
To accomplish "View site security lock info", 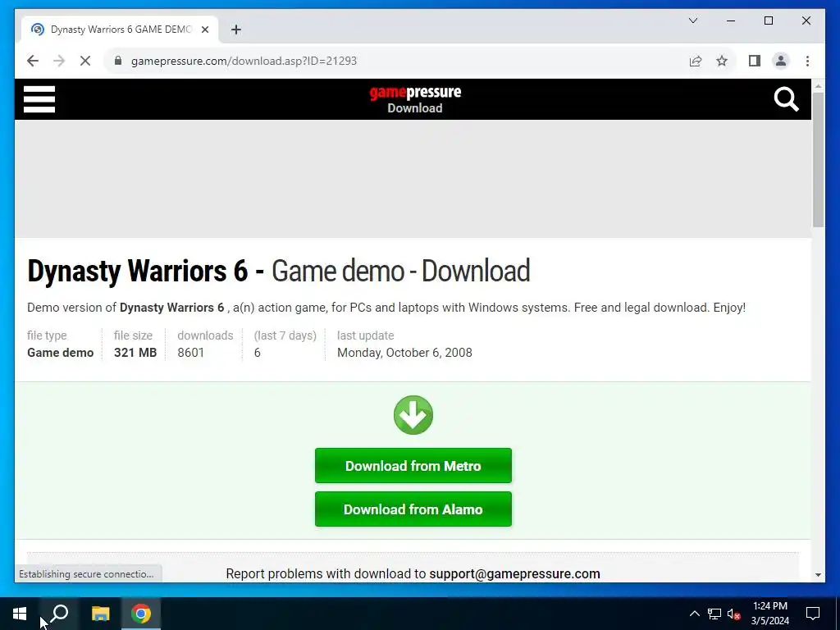I will 118,61.
